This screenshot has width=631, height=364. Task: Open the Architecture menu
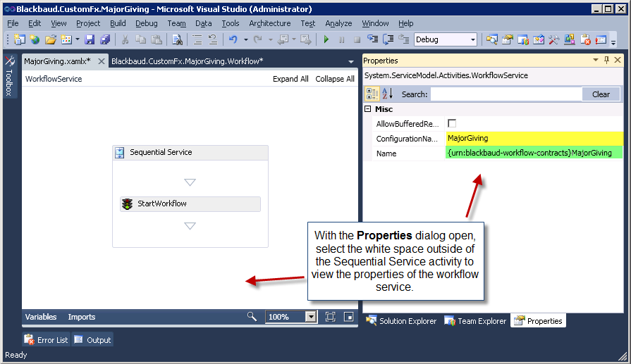pos(269,23)
